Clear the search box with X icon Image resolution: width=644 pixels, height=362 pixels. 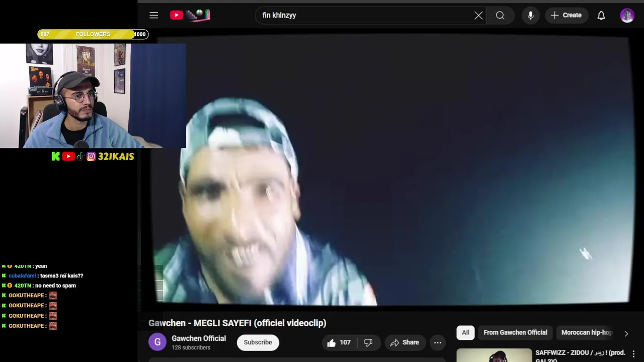tap(478, 15)
